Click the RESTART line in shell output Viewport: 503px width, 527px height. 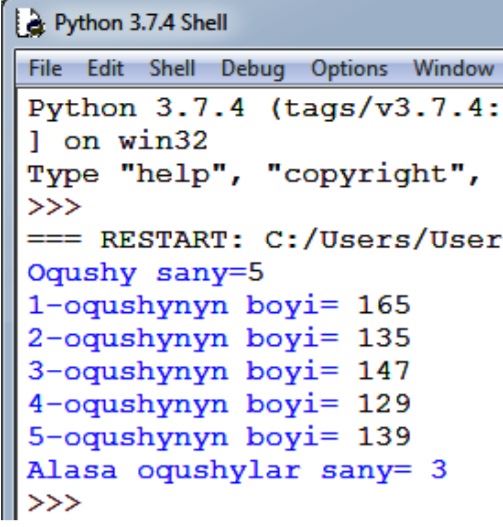(x=265, y=240)
